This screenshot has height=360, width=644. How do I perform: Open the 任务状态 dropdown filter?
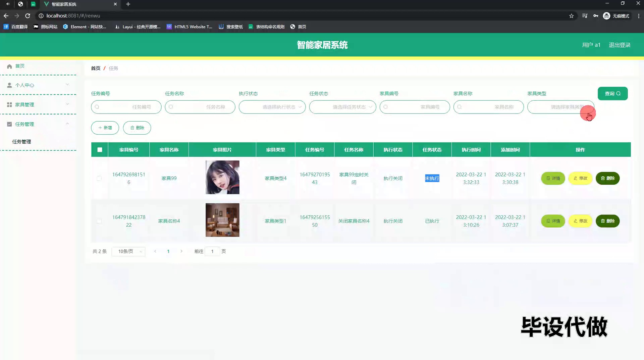pyautogui.click(x=342, y=107)
